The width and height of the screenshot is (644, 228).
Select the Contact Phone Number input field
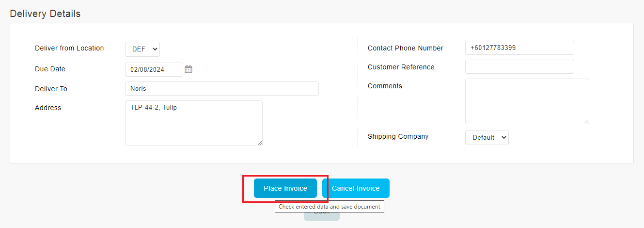(x=519, y=48)
